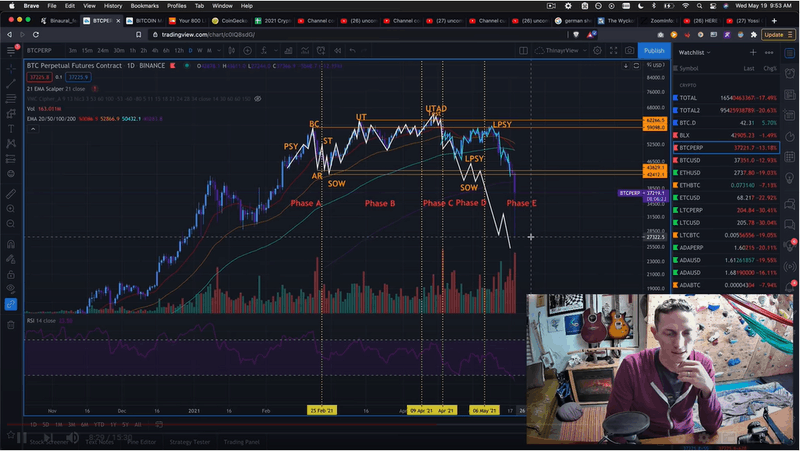Select the BTC.D watchlist row
Viewport: 800px width, 451px height.
coord(726,123)
